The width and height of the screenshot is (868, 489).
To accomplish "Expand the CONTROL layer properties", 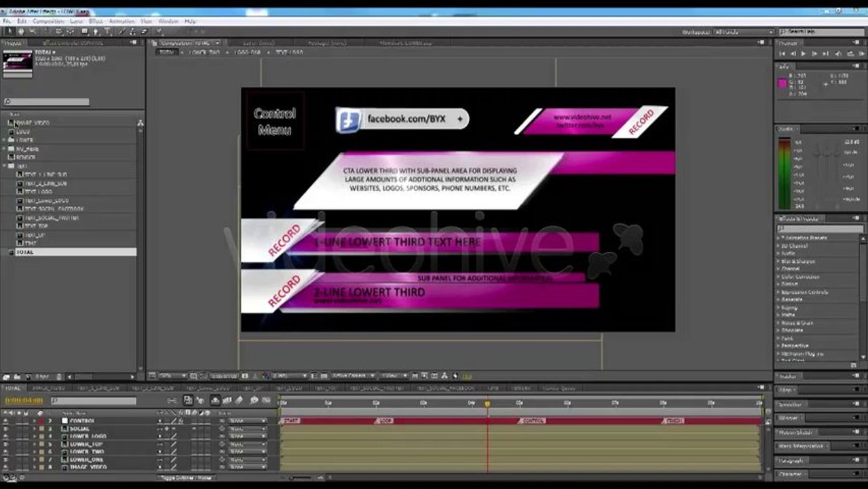I will [34, 421].
